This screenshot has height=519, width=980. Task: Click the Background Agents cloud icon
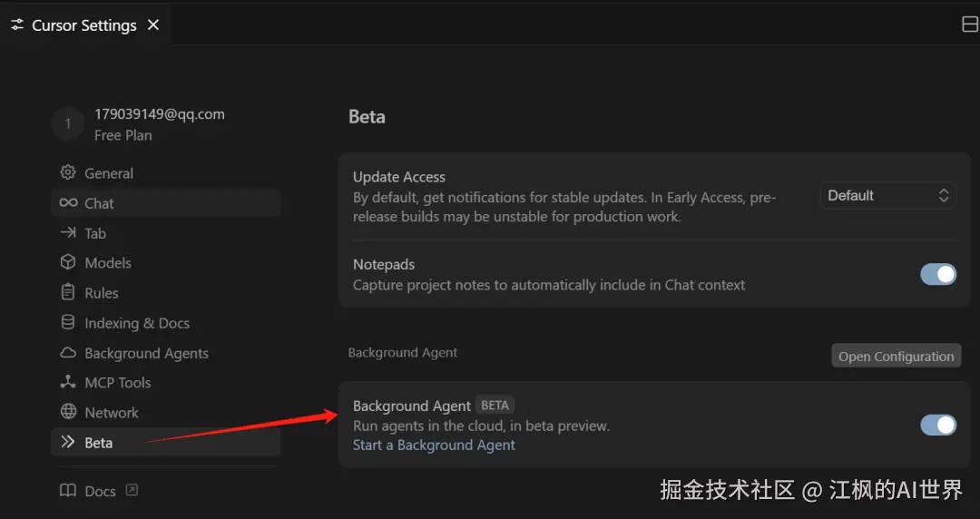pos(68,353)
